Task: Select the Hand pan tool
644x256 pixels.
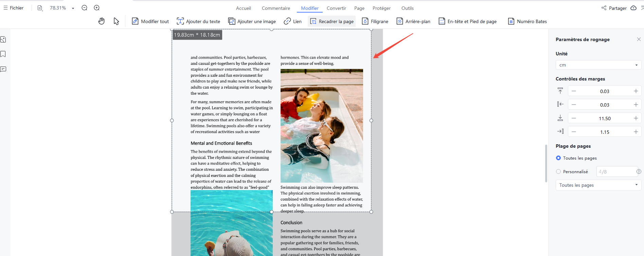Action: click(x=101, y=21)
